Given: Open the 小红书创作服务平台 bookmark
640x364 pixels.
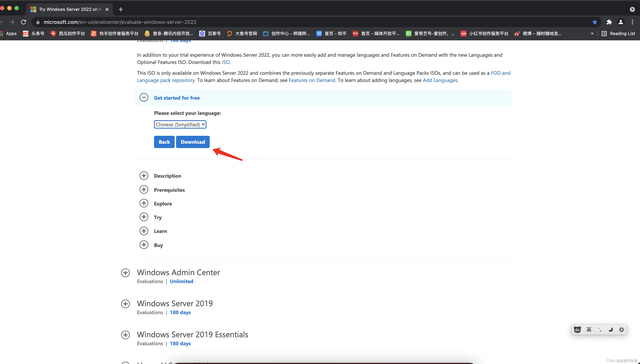Looking at the screenshot, I should click(484, 34).
